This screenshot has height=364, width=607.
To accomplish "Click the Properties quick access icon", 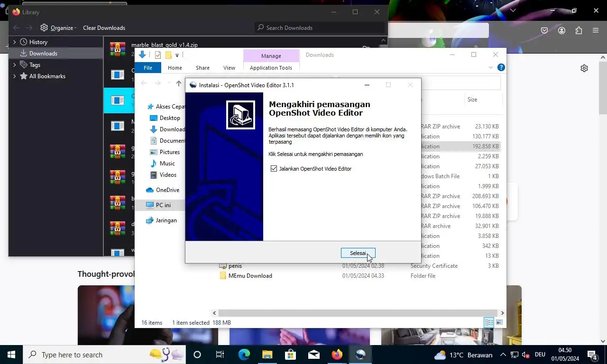I will (x=158, y=55).
